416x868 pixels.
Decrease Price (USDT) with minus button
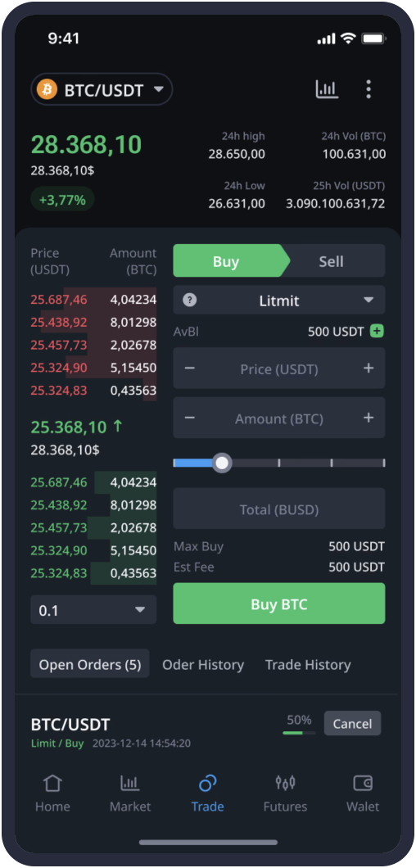pyautogui.click(x=189, y=368)
